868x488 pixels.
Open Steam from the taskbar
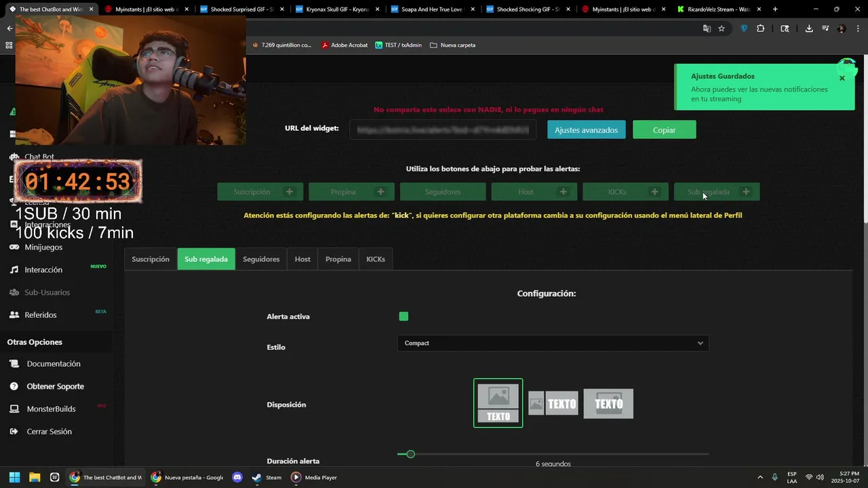(x=267, y=477)
